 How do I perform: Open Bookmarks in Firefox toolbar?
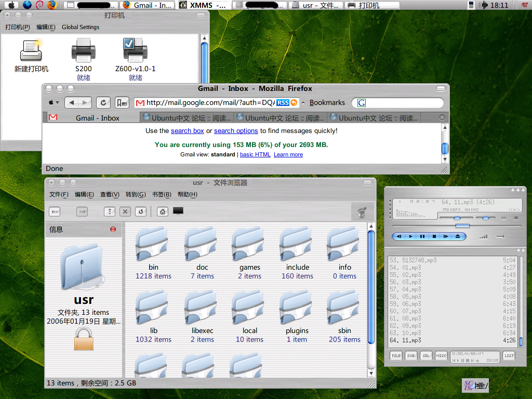click(x=327, y=102)
